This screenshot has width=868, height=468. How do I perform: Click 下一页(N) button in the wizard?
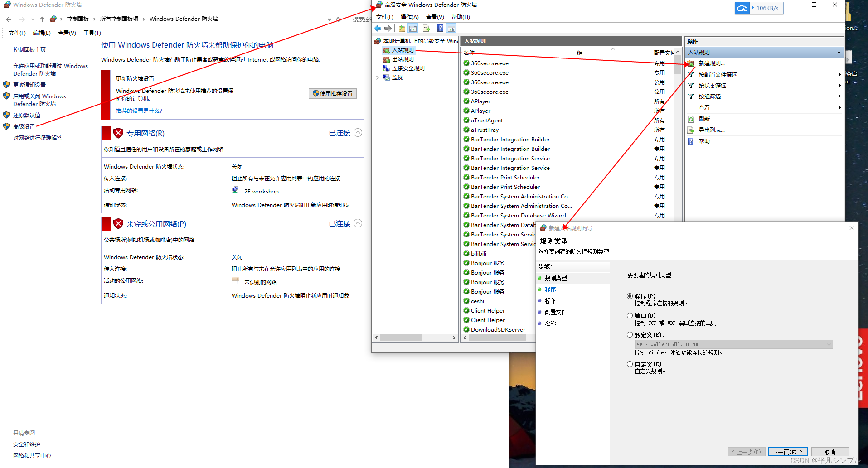788,452
